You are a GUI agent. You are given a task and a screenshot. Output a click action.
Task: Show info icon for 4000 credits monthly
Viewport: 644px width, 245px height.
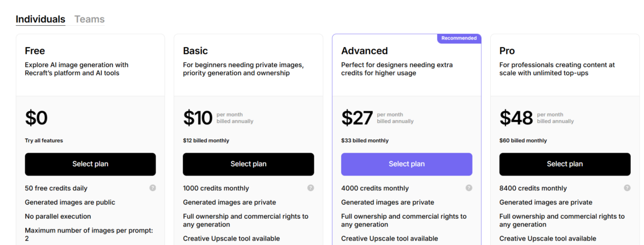469,188
